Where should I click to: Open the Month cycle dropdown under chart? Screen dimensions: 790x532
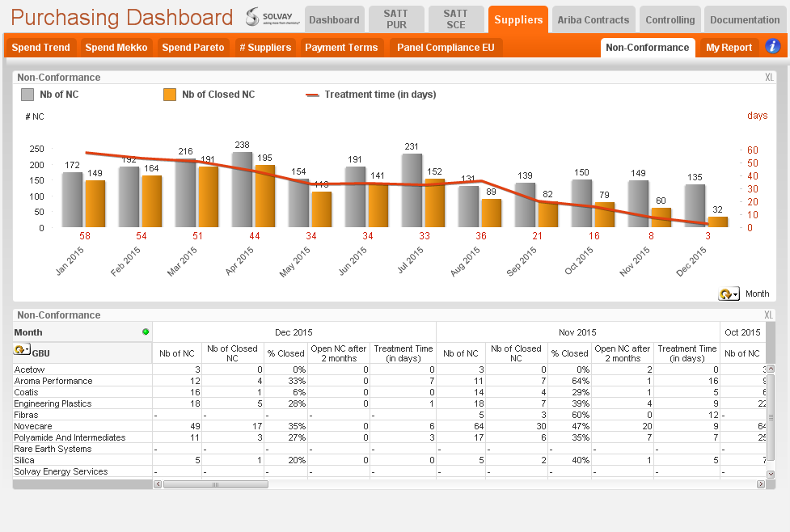coord(729,293)
